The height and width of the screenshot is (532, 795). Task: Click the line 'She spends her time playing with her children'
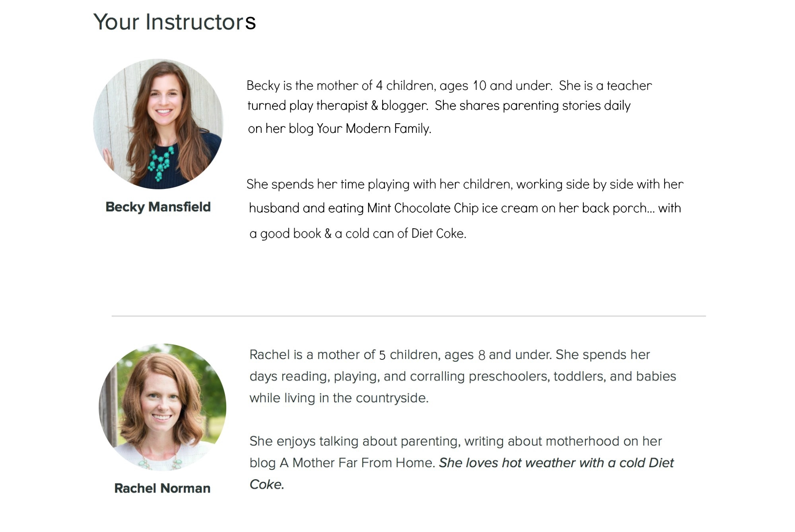[465, 184]
